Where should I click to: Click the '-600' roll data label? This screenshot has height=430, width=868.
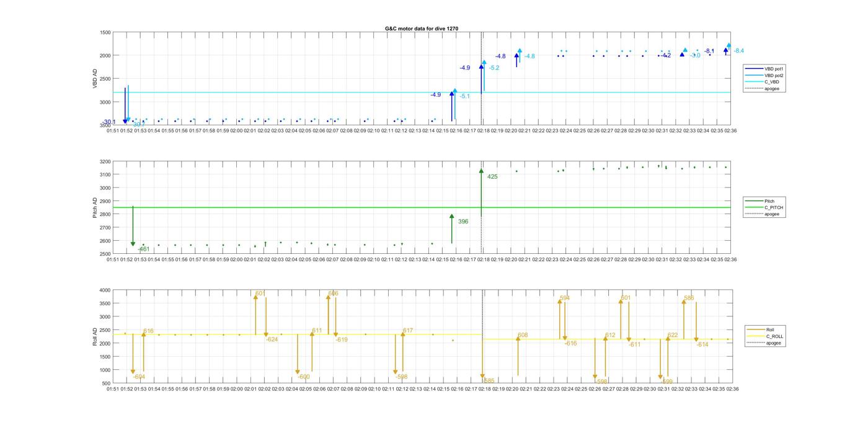[x=303, y=377]
